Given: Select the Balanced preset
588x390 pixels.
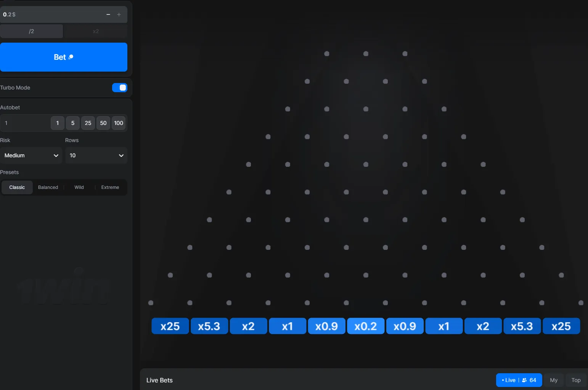Looking at the screenshot, I should coord(48,187).
